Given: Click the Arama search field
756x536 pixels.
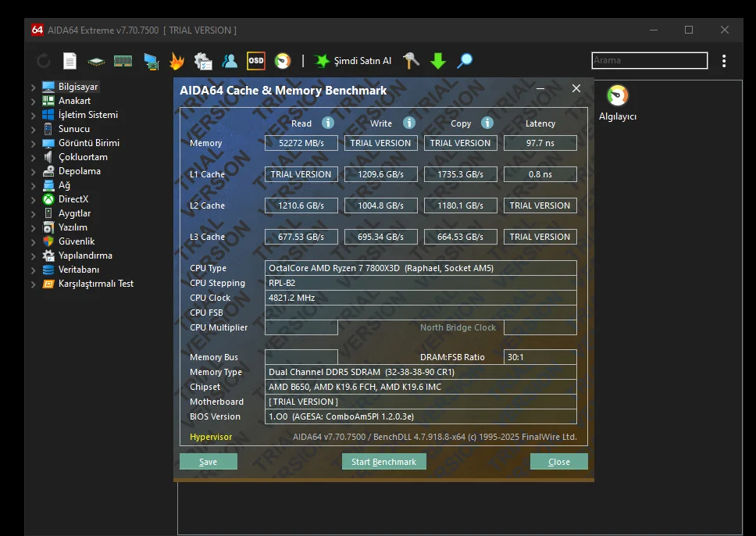Looking at the screenshot, I should pos(649,60).
